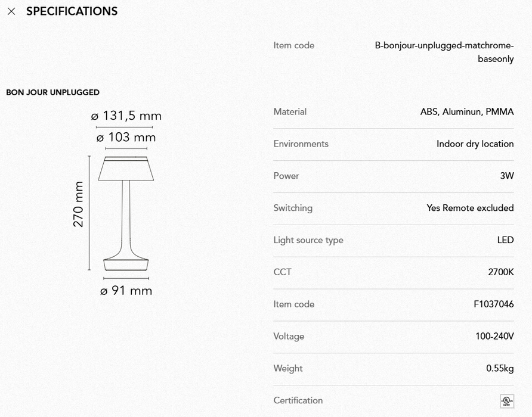Select the Power row label

click(286, 176)
